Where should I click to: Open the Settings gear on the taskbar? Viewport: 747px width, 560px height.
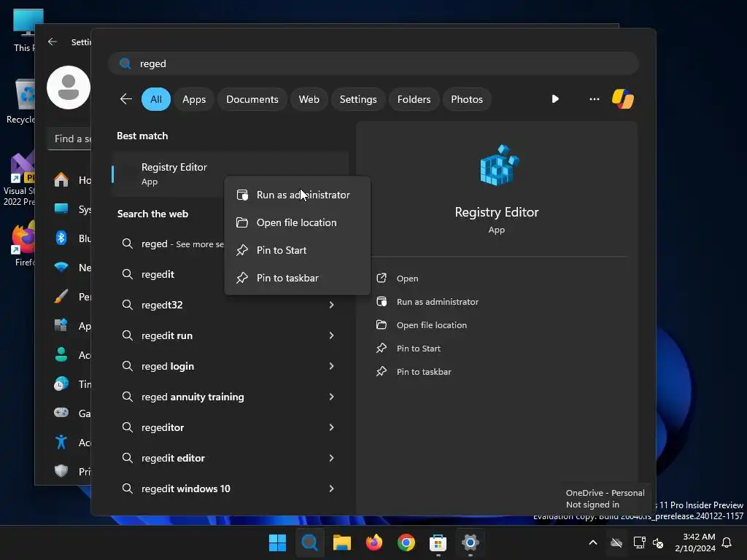coord(471,542)
